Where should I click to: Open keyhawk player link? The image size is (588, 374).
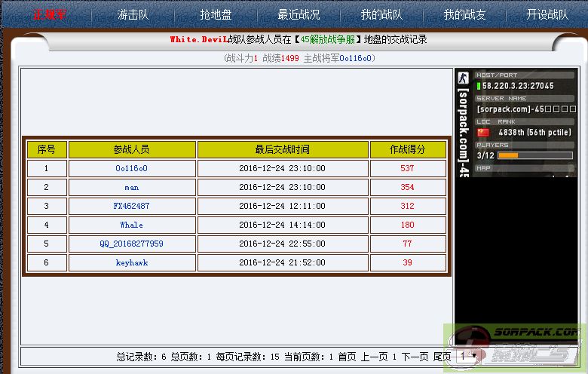[131, 262]
